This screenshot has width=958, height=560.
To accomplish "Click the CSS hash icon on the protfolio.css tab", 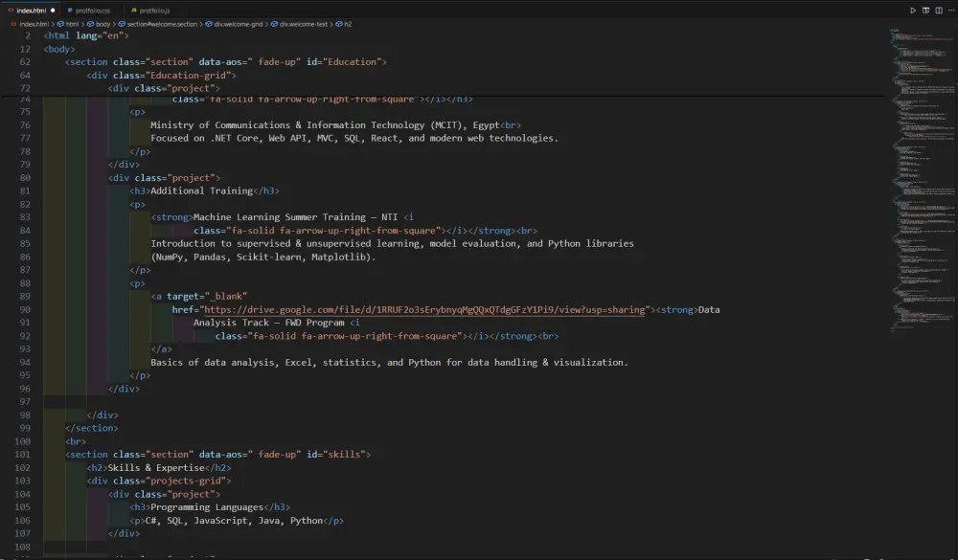I will tap(69, 11).
